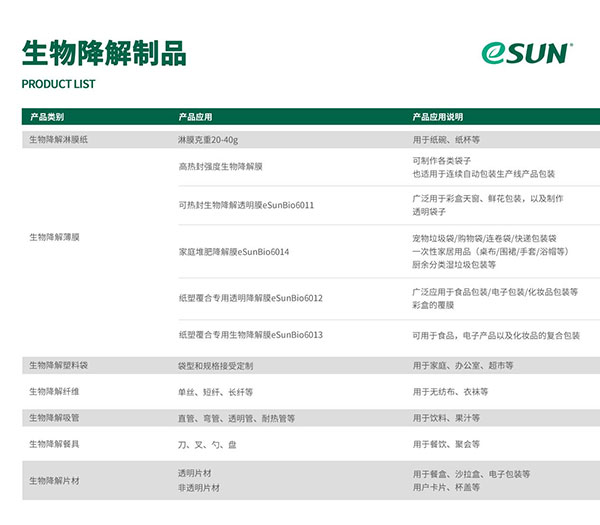Select the eSunBio6013 product cell
This screenshot has width=600, height=525.
coord(251,335)
